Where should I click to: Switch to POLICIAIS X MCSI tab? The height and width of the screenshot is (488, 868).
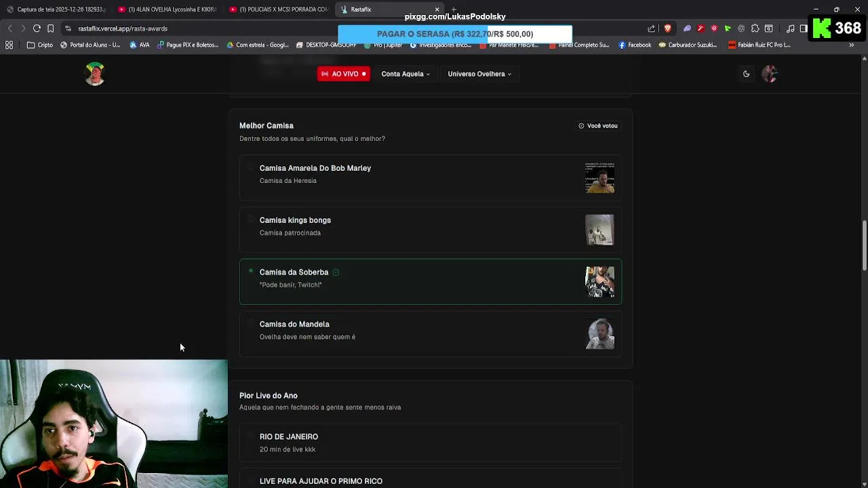(x=279, y=9)
